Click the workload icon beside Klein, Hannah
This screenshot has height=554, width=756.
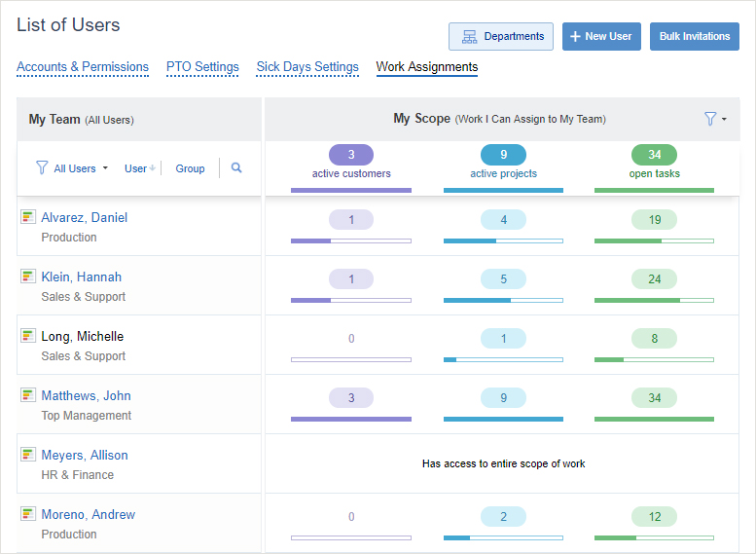(x=28, y=277)
